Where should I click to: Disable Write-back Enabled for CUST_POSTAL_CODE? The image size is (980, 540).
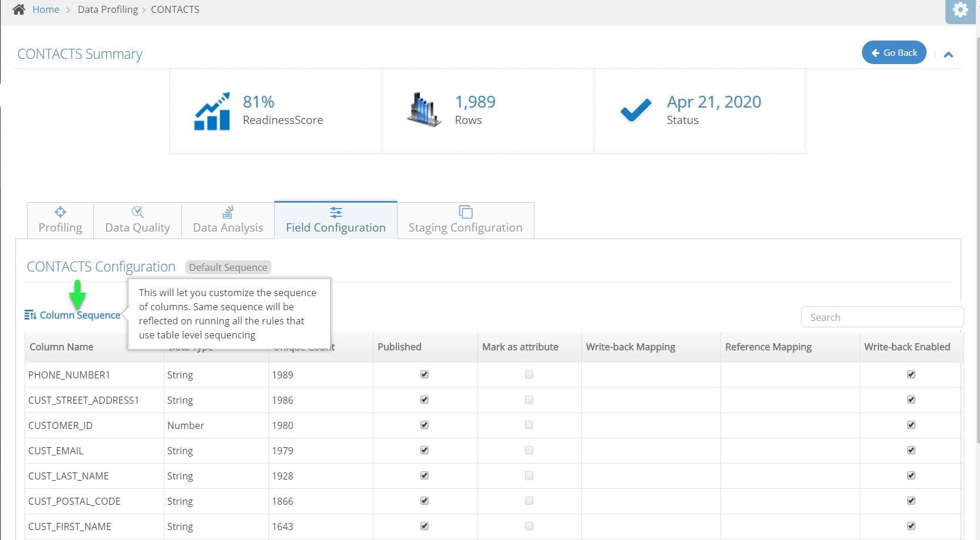pyautogui.click(x=911, y=501)
